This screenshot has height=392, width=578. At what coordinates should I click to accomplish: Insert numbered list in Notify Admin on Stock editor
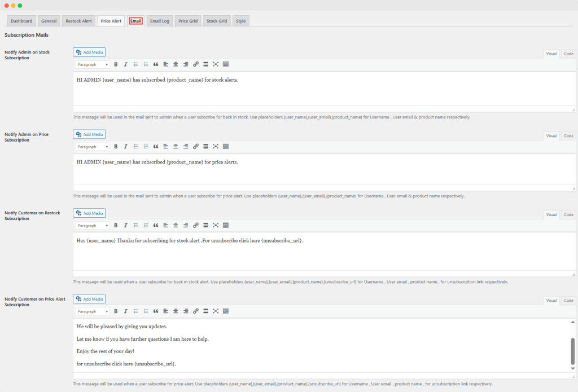pyautogui.click(x=146, y=64)
